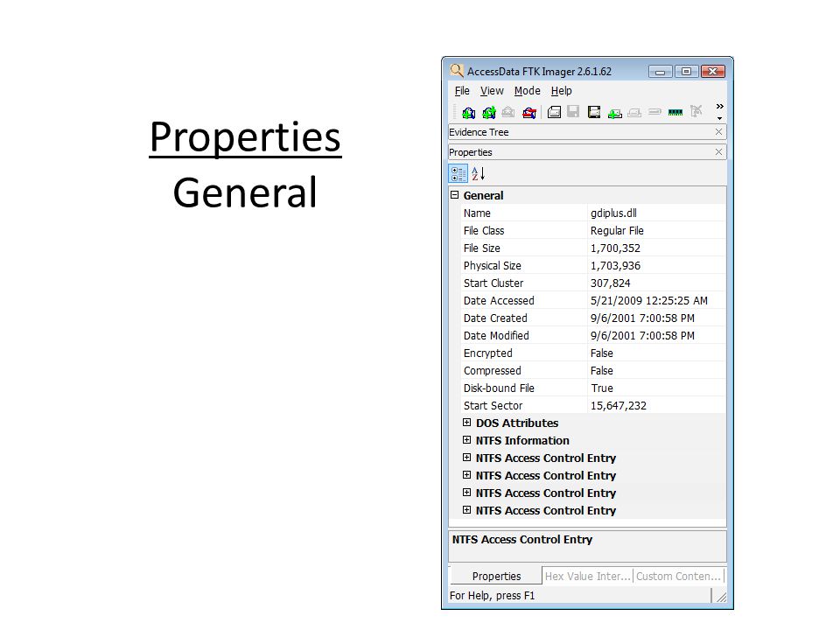Open the View menu
The image size is (840, 630).
click(x=492, y=91)
